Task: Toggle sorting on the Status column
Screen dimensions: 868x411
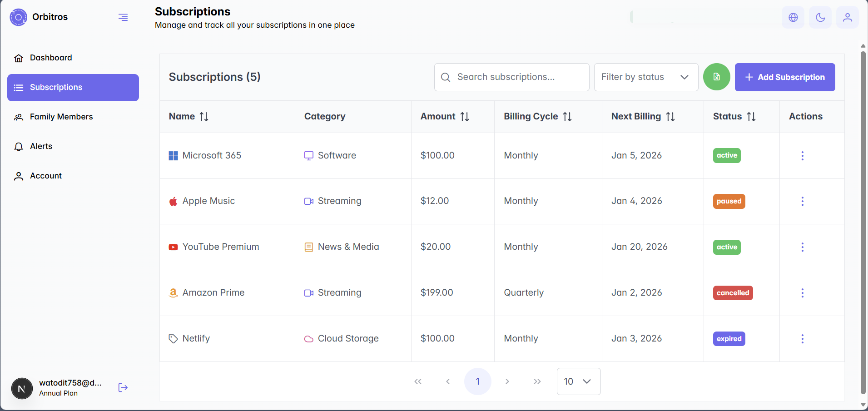Action: tap(751, 116)
